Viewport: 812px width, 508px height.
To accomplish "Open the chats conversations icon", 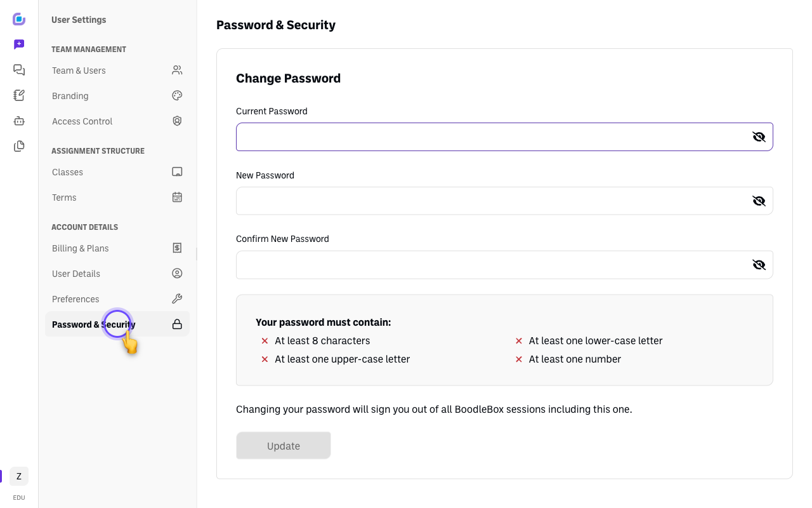I will tap(19, 70).
